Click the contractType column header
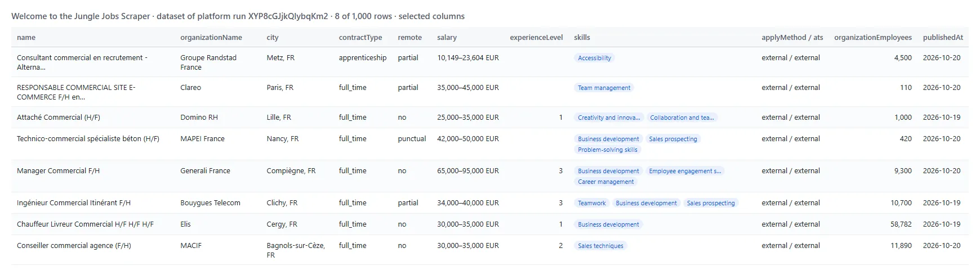The image size is (980, 275). click(360, 38)
